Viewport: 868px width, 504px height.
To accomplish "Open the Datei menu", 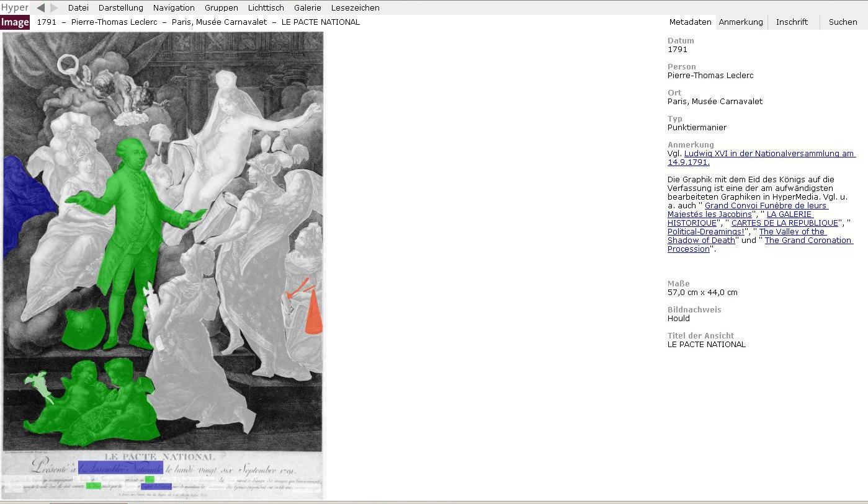I will [78, 7].
